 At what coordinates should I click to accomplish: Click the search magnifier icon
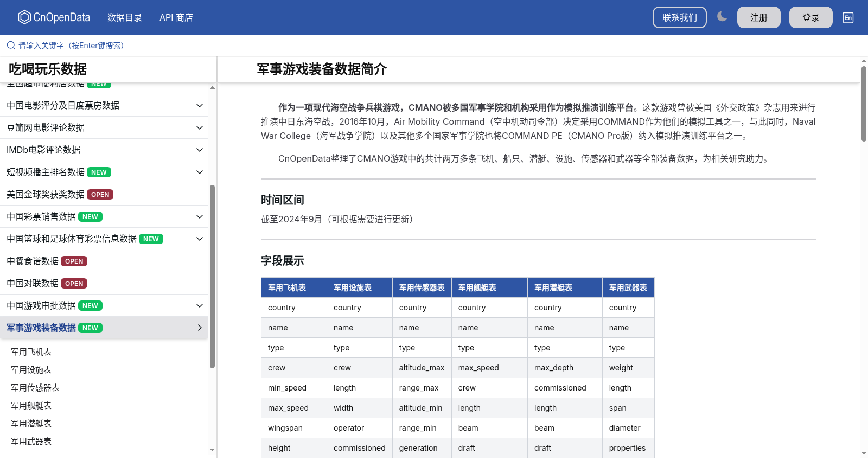tap(11, 46)
